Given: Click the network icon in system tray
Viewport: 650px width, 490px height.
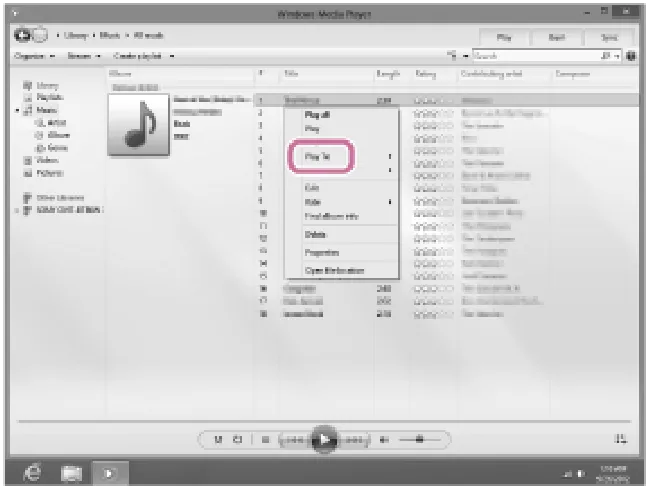Looking at the screenshot, I should pos(568,474).
